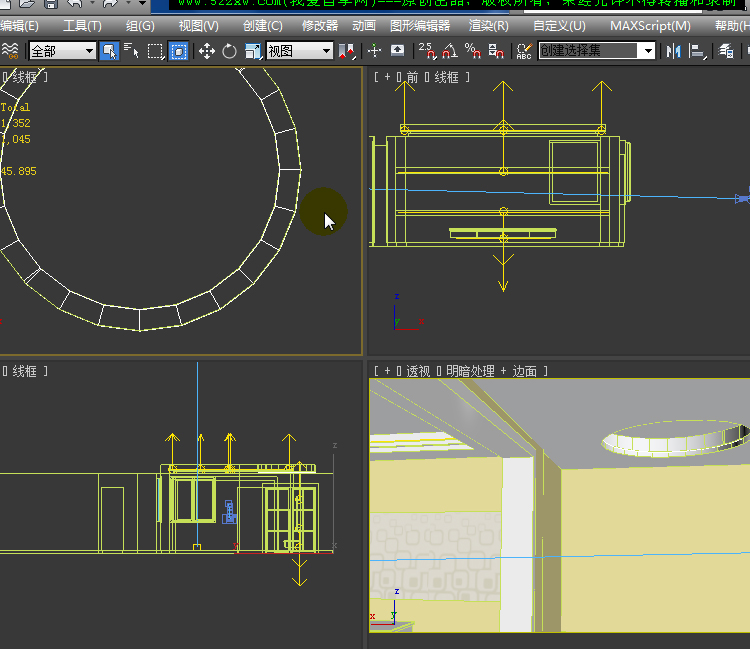
Task: Expand the undo history dropdown arrow
Action: point(92,3)
